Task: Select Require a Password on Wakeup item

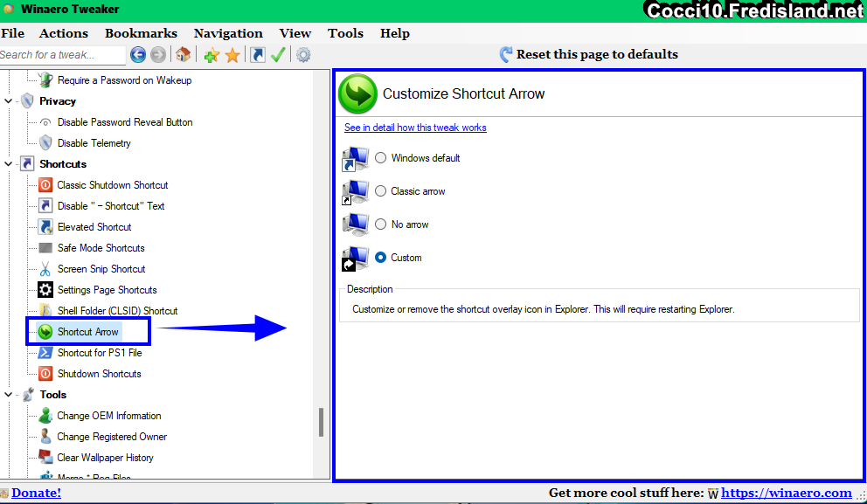Action: click(124, 80)
